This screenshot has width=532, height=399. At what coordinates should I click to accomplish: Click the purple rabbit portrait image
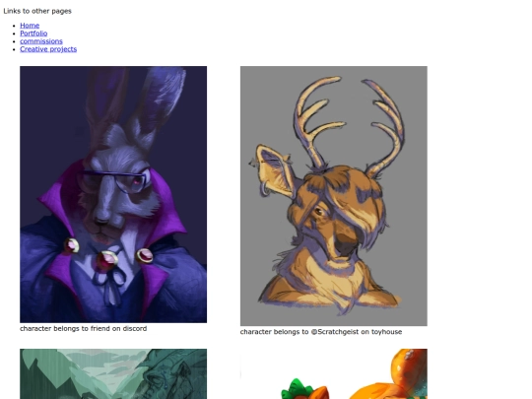113,194
